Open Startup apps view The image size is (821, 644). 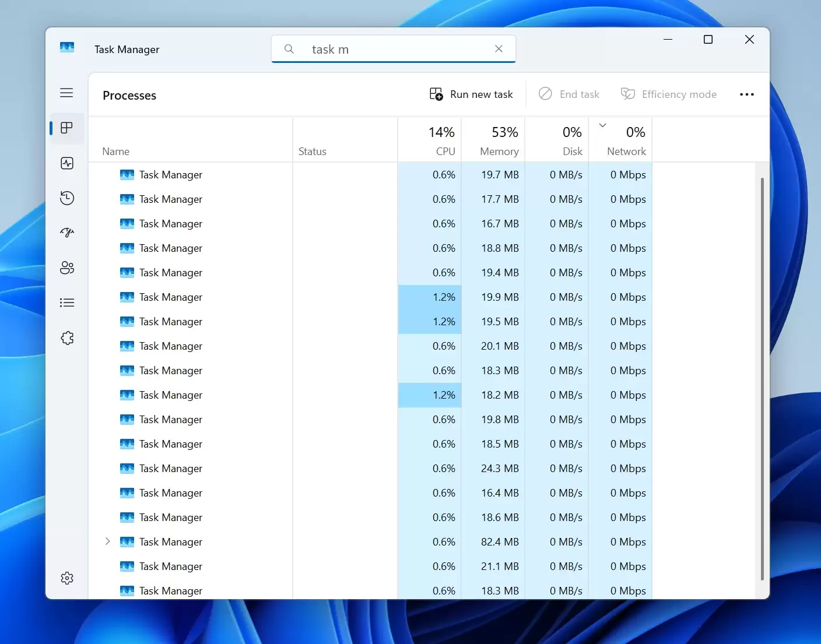[66, 233]
